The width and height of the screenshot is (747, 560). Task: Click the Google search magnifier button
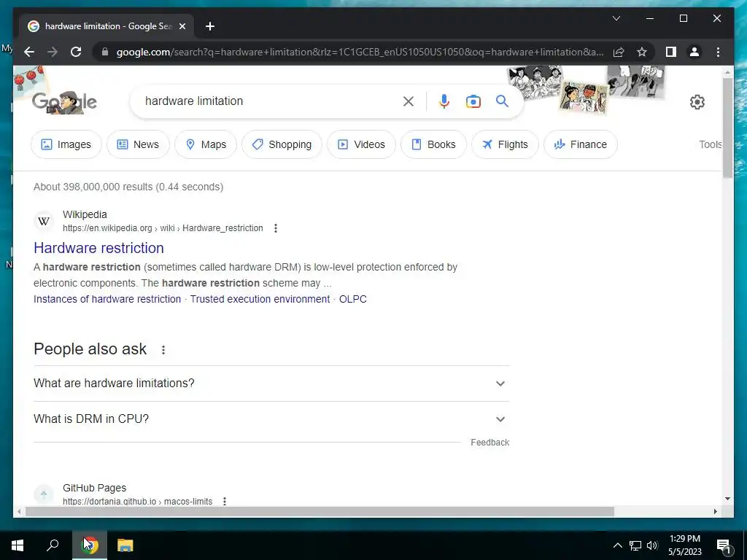(x=502, y=101)
